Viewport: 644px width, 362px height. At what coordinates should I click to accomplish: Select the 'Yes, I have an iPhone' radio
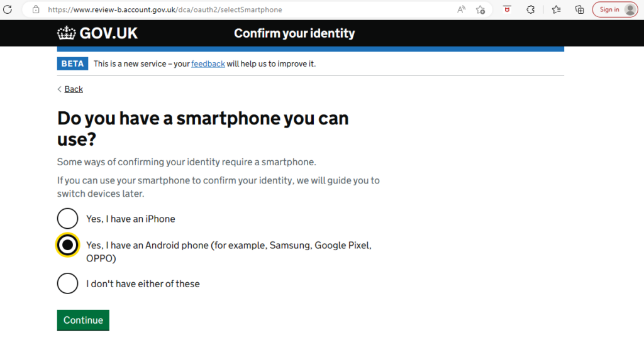click(67, 218)
